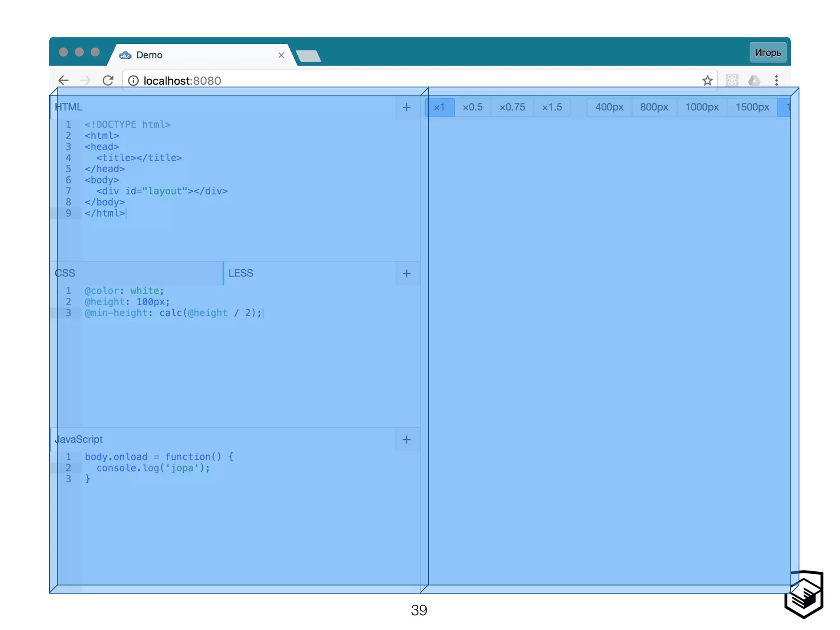Select the x0.75 zoom scale
This screenshot has height=630, width=840.
pyautogui.click(x=512, y=107)
